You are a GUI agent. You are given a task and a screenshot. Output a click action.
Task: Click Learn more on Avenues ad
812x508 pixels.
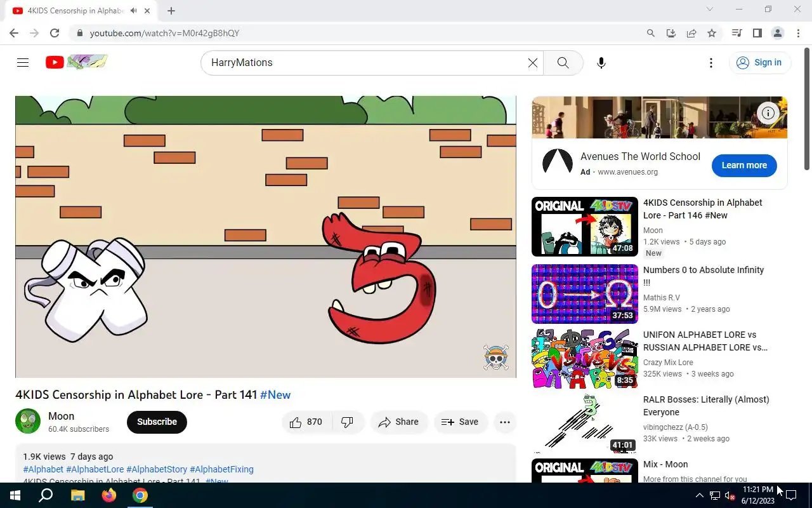[744, 165]
